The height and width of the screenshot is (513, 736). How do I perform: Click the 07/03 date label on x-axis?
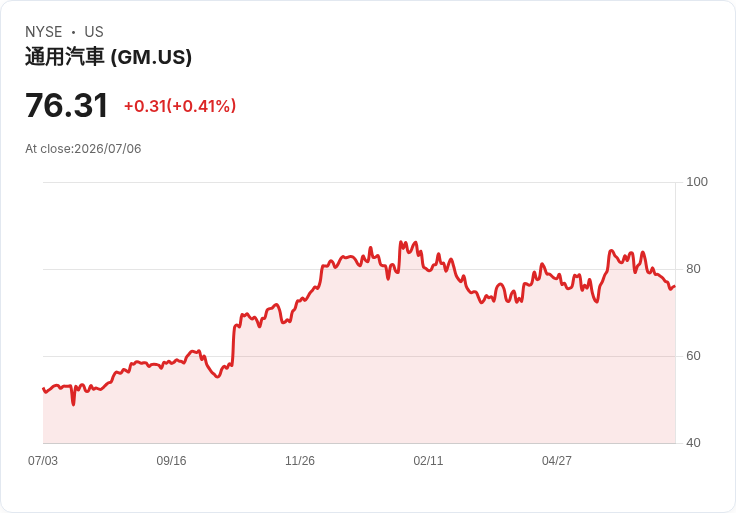43,460
